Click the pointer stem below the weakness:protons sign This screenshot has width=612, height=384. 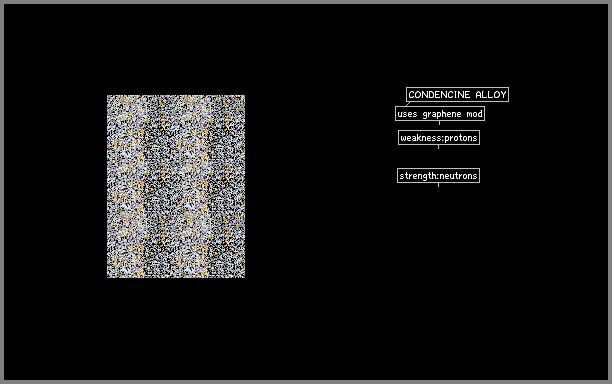coord(438,147)
